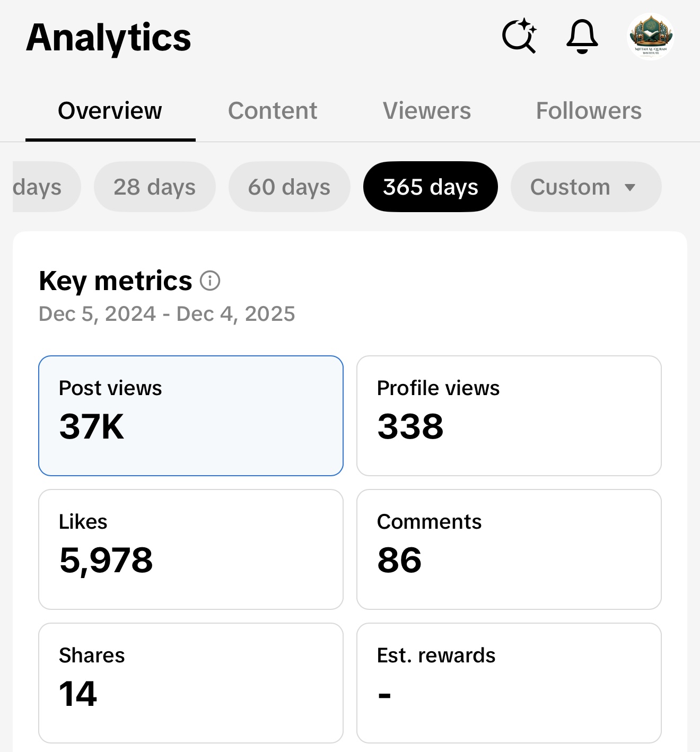Screen dimensions: 700x752
Task: Select the Shares metric card
Action: coord(190,683)
